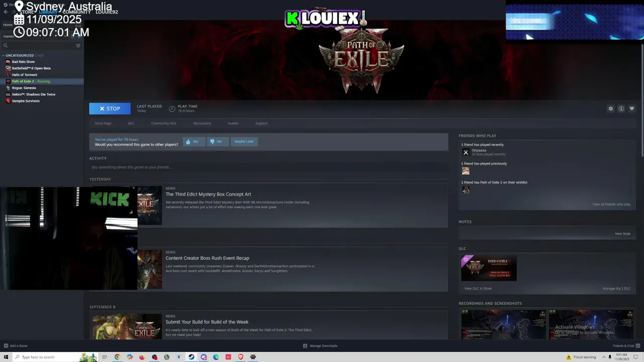The width and height of the screenshot is (644, 362).
Task: Click the Add a Game plus icon
Action: click(x=6, y=346)
